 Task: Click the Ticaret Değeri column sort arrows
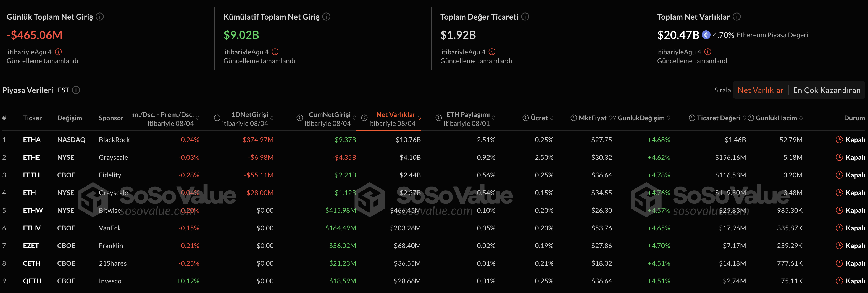(x=744, y=118)
